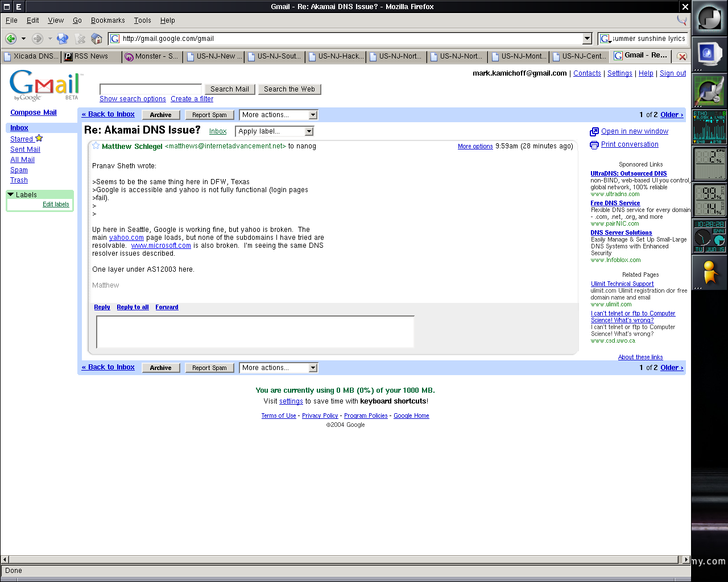The height and width of the screenshot is (582, 728).
Task: Click the bottom Report Spam button
Action: tap(209, 368)
